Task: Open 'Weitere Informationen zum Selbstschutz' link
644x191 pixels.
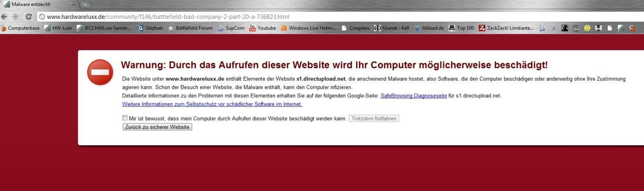Action: pos(212,104)
